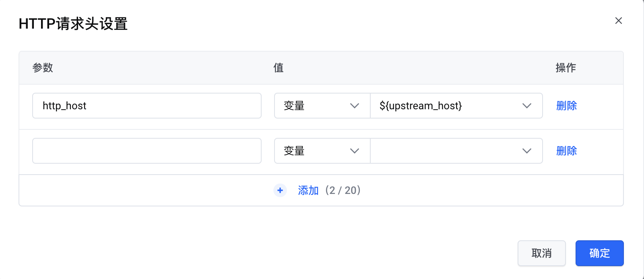Image resolution: width=644 pixels, height=279 pixels.
Task: Click the 添加 link to add a header
Action: pos(308,190)
